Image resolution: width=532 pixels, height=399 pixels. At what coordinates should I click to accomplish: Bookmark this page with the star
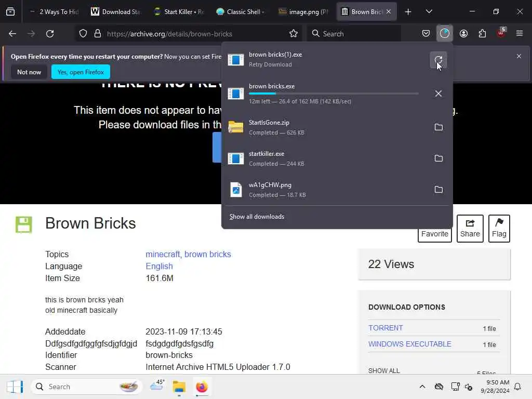293,34
